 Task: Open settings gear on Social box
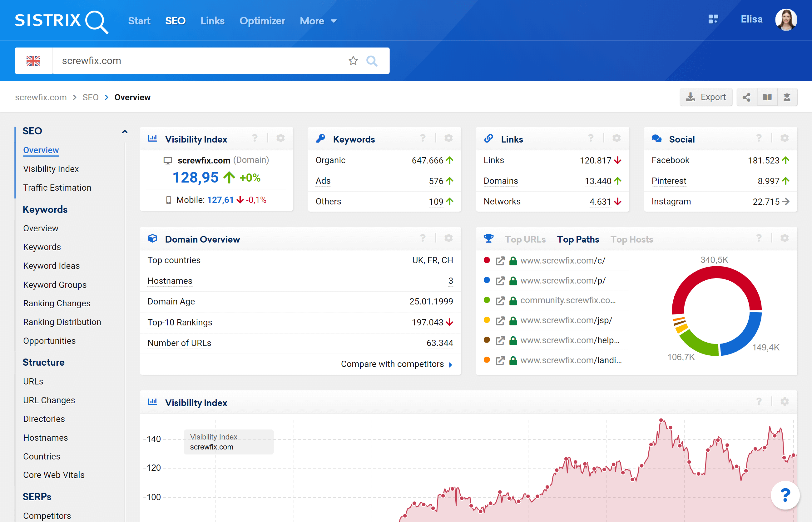pos(784,138)
